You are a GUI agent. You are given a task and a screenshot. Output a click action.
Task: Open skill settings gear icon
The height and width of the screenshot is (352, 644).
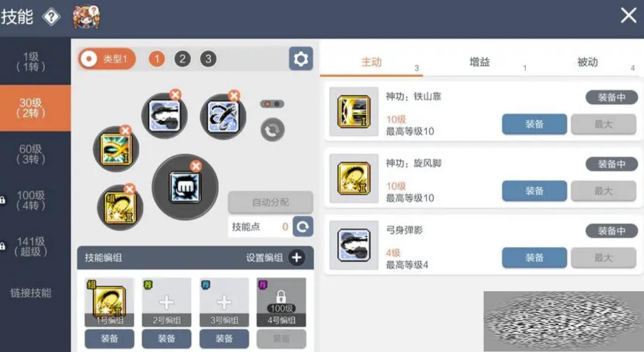click(x=301, y=59)
